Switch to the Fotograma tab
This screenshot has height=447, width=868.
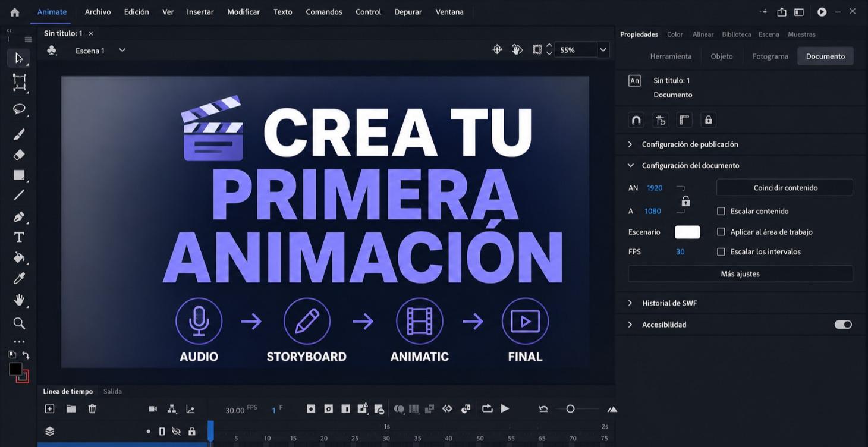(770, 56)
